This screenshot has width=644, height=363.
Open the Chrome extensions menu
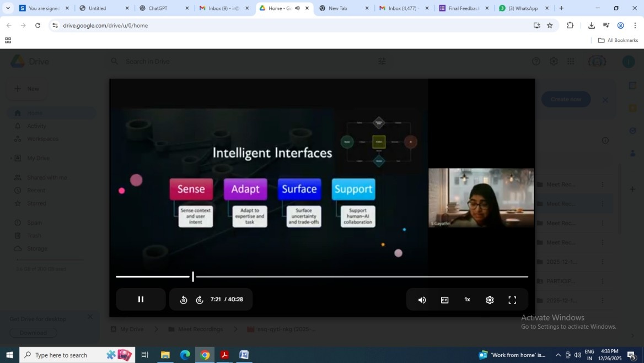pos(570,25)
